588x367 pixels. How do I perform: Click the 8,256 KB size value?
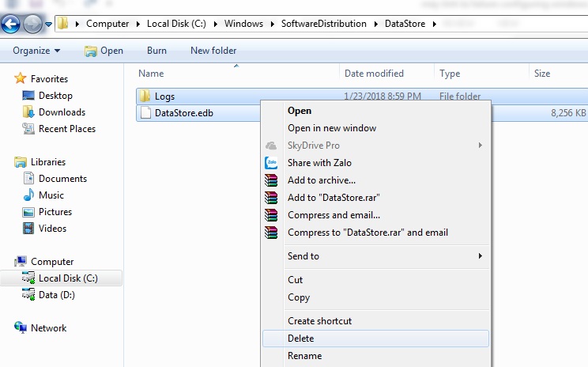click(568, 113)
